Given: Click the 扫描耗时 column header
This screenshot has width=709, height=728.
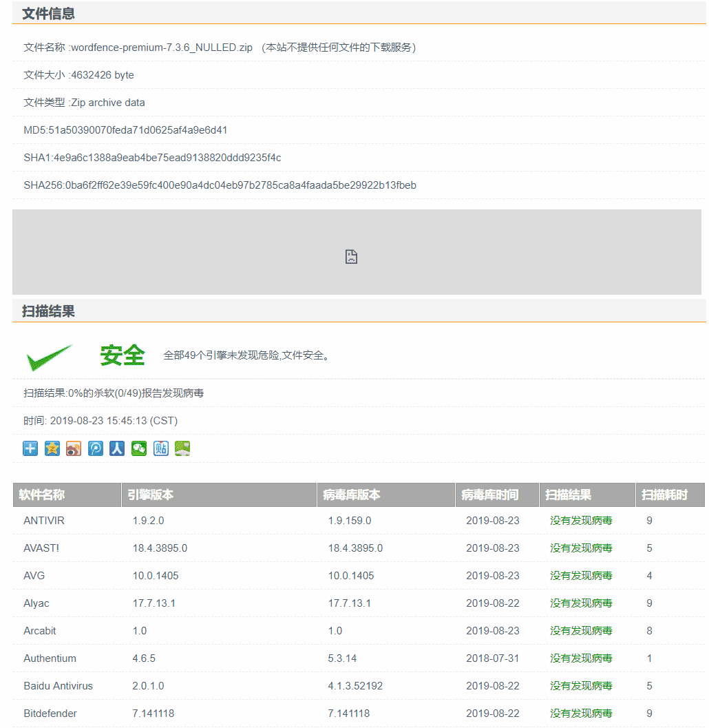Looking at the screenshot, I should pyautogui.click(x=670, y=495).
